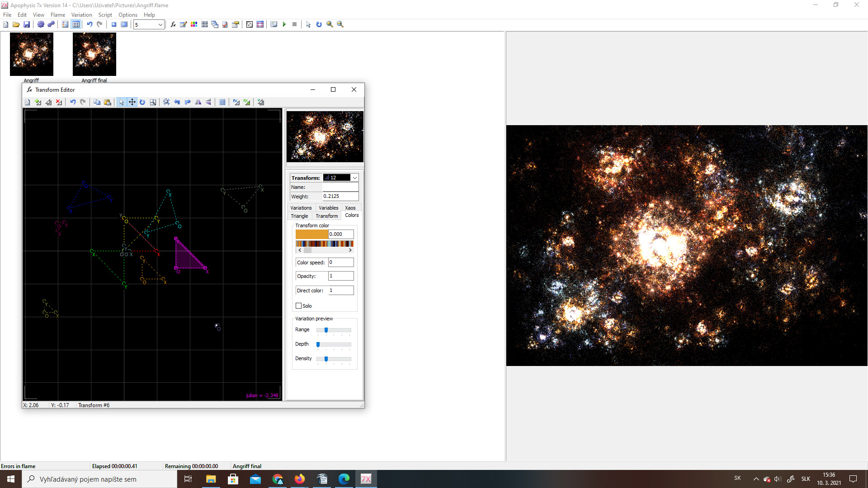This screenshot has height=488, width=868.
Task: Switch to the Variables tab
Action: pyautogui.click(x=329, y=208)
